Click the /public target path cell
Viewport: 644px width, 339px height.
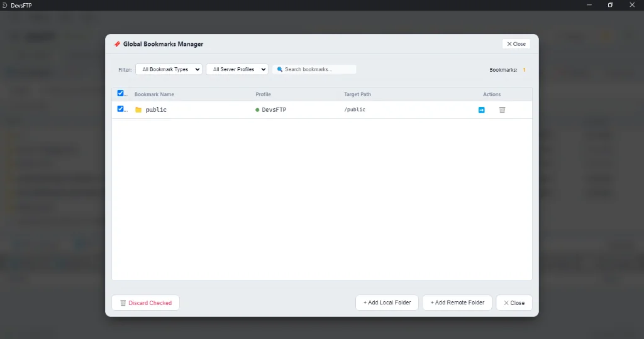355,109
